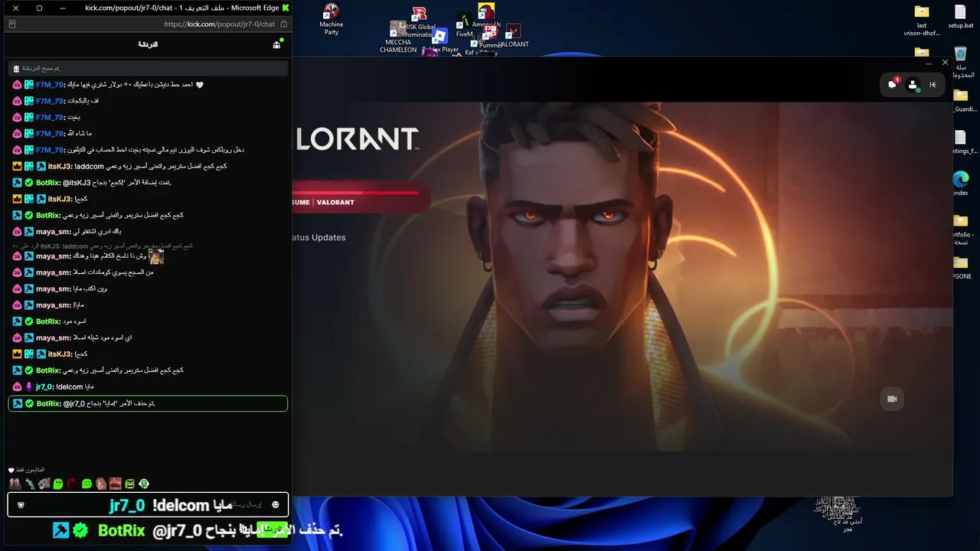Click the Edge address bar with kick.com URL
The width and height of the screenshot is (980, 551).
(x=218, y=24)
